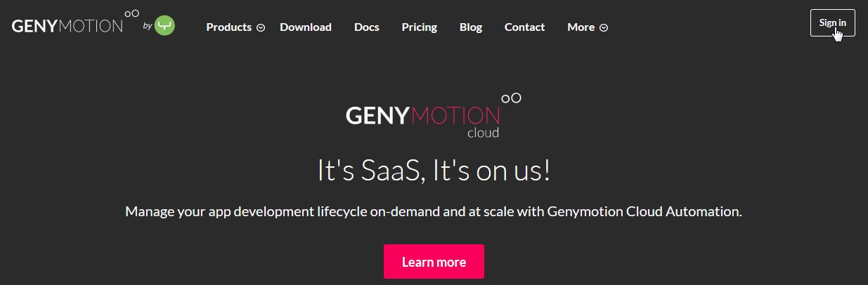The width and height of the screenshot is (868, 285).
Task: Click the bubbles above the central logo
Action: point(511,98)
